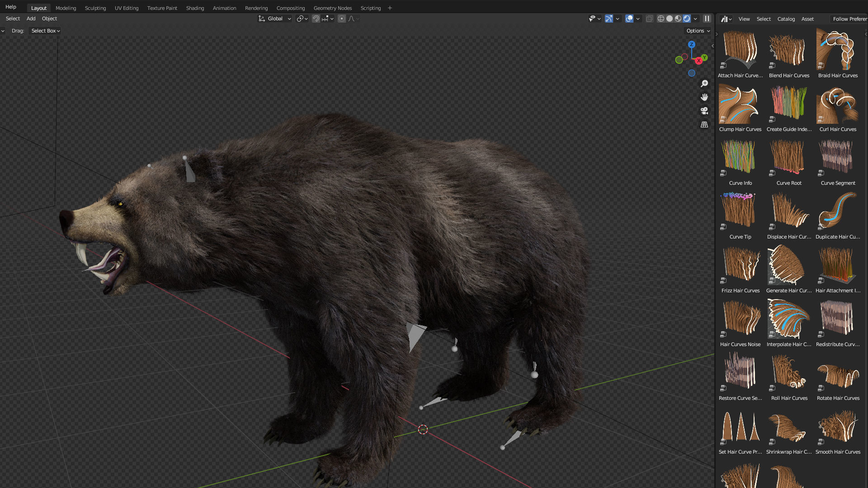
Task: Open the Follow Preferences import method dropdown
Action: click(849, 19)
